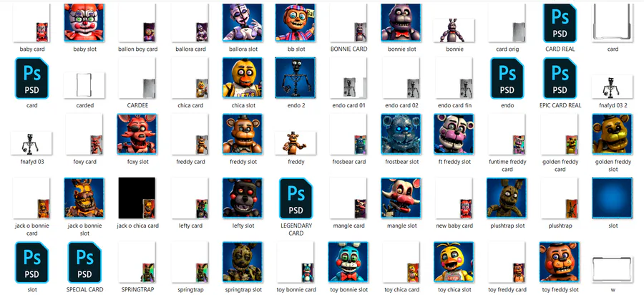The width and height of the screenshot is (644, 295).
Task: Click the toy bonnie slot image
Action: coord(348,262)
